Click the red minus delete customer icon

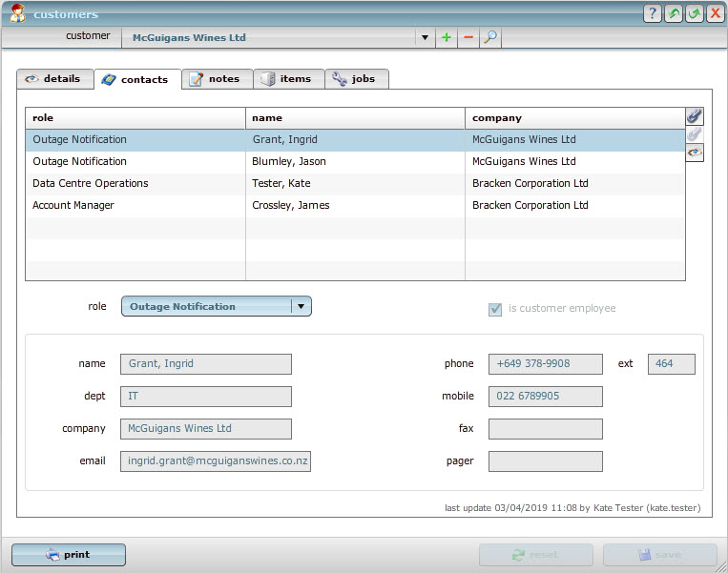(468, 38)
